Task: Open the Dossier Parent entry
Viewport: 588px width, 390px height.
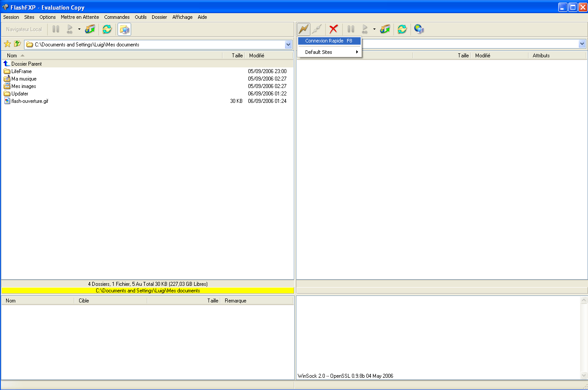Action: click(26, 64)
